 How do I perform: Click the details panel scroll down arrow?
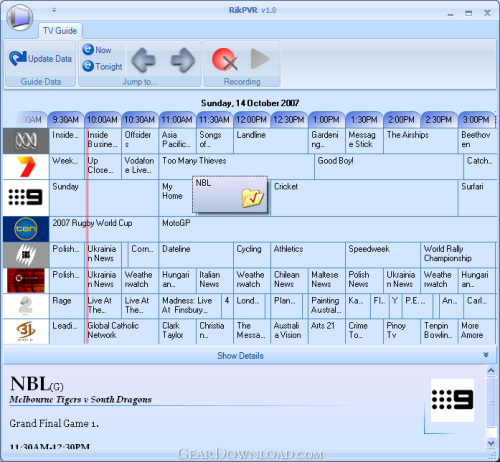pyautogui.click(x=491, y=443)
